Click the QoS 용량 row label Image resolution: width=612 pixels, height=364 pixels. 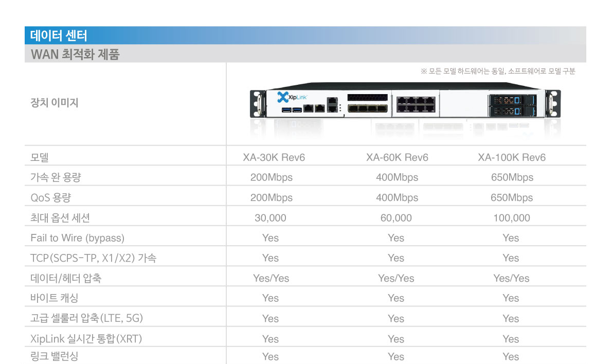51,197
